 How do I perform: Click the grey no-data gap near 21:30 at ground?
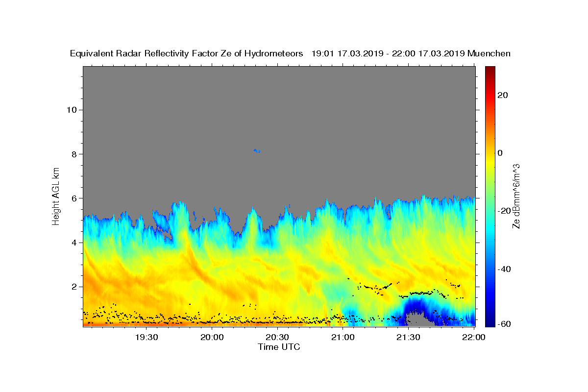[x=418, y=320]
